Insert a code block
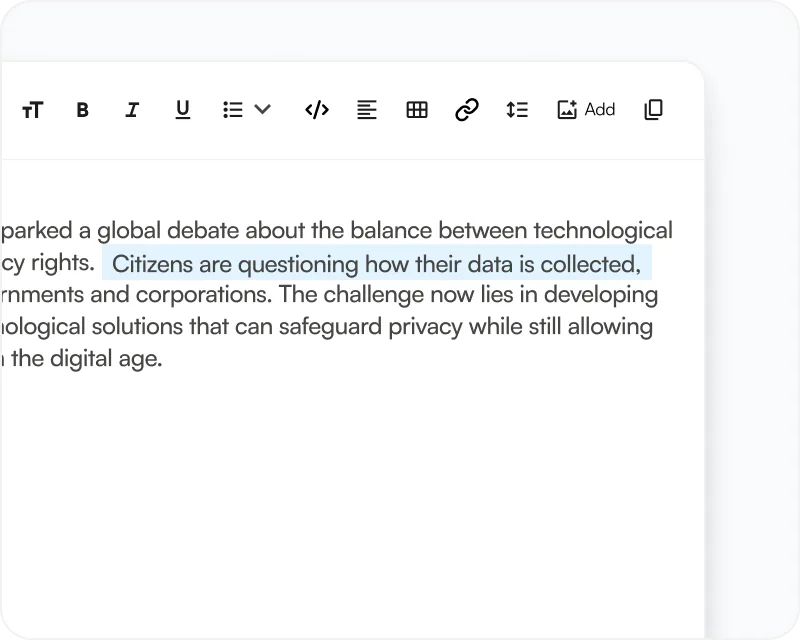 click(317, 110)
